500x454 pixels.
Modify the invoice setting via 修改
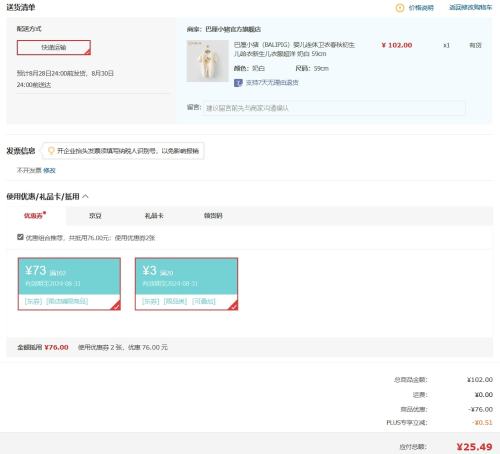point(49,170)
